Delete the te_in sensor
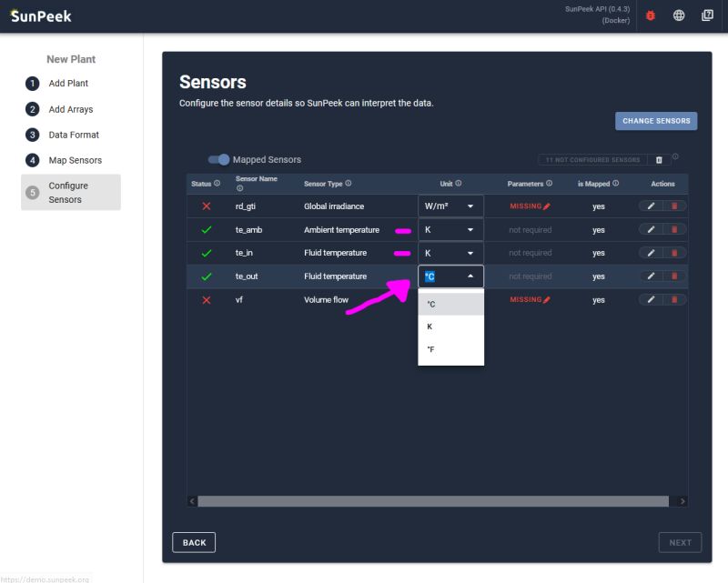This screenshot has width=728, height=583. pyautogui.click(x=674, y=253)
